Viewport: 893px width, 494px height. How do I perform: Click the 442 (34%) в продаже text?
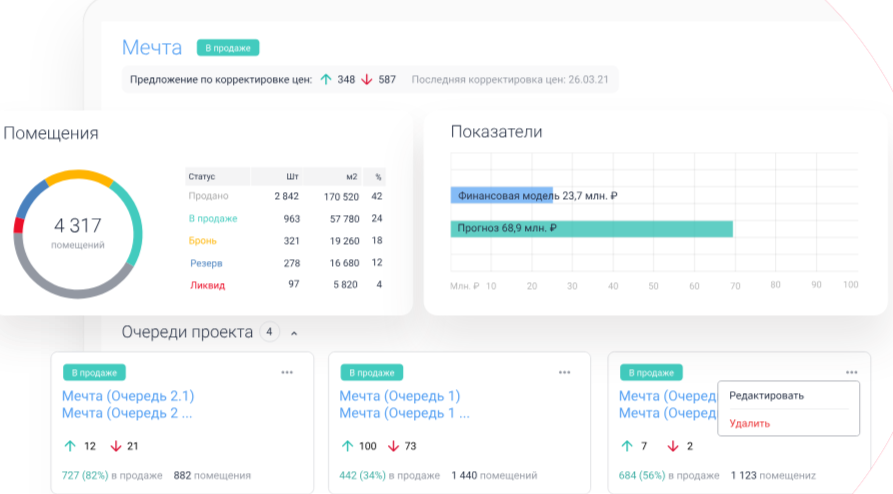point(389,475)
